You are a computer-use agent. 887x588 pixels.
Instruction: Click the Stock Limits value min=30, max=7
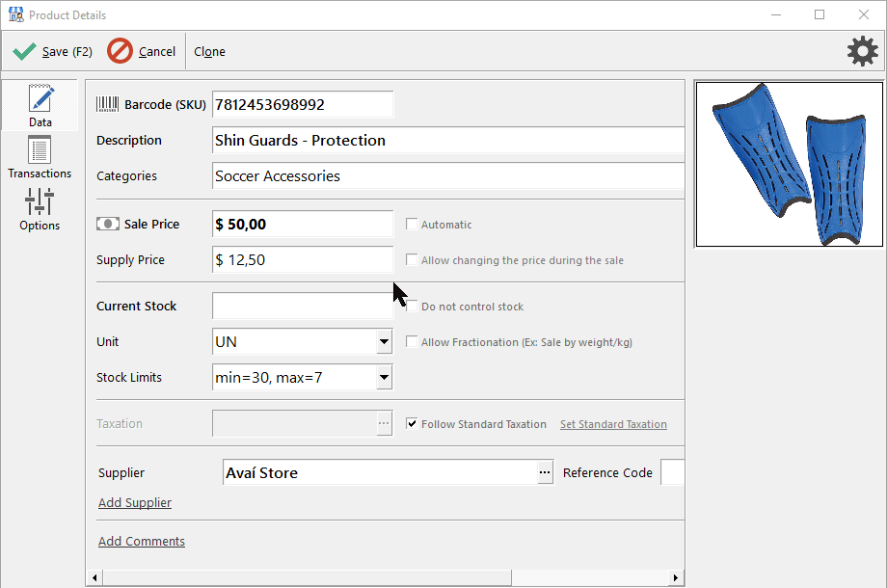[x=269, y=377]
